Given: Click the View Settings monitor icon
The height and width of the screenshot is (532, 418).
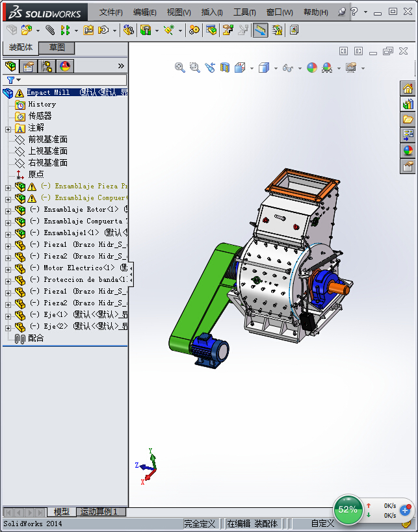Looking at the screenshot, I should tap(351, 68).
